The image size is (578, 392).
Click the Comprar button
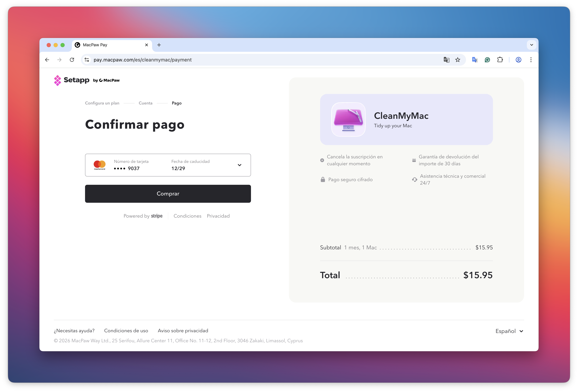coord(168,194)
